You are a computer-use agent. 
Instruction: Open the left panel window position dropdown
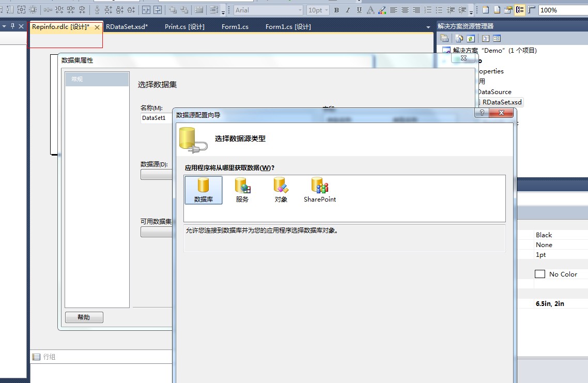click(x=4, y=26)
